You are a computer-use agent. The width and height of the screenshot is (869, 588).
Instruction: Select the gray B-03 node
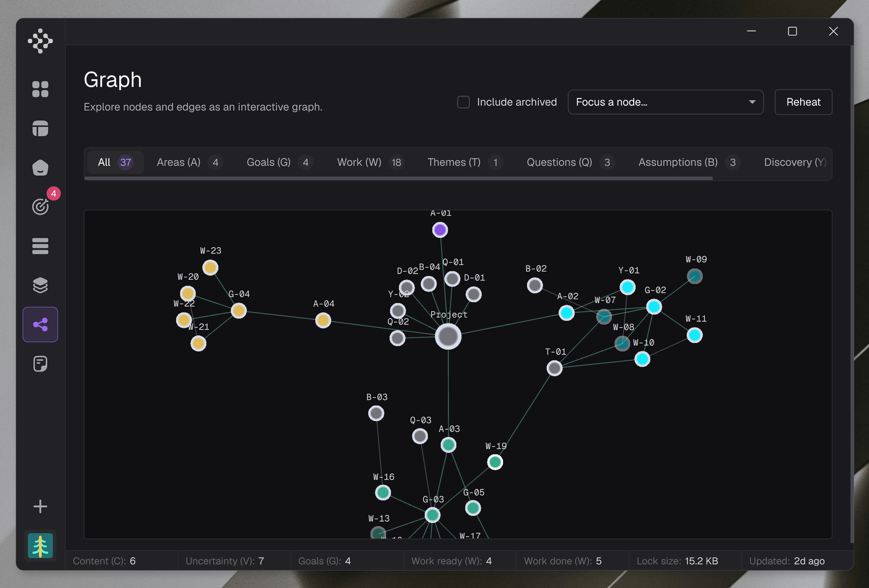(x=376, y=413)
